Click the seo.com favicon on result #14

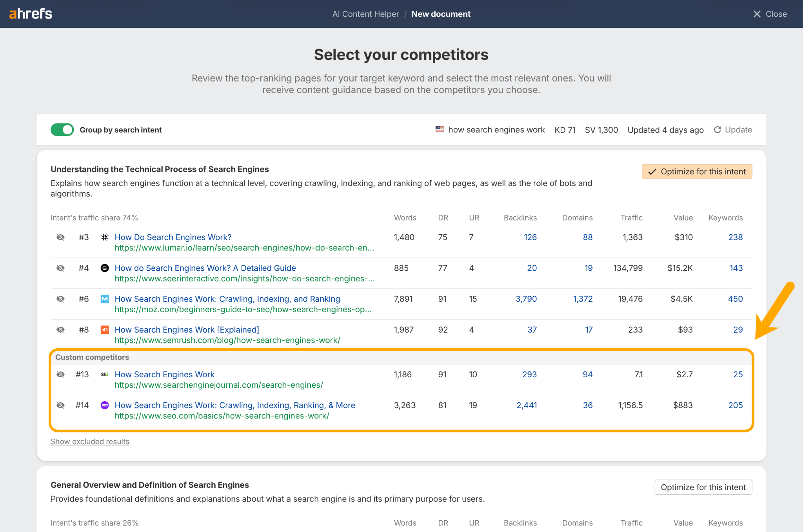click(x=104, y=405)
